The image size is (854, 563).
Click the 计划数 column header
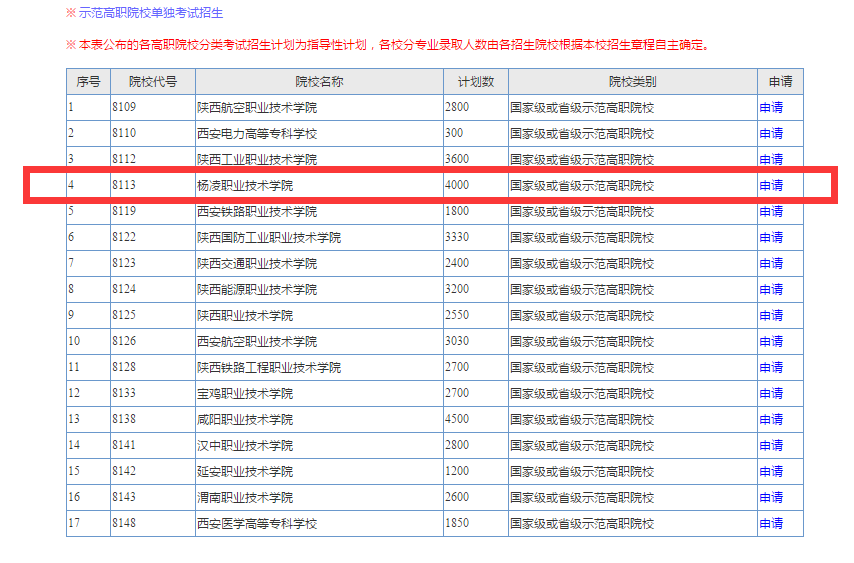[475, 81]
